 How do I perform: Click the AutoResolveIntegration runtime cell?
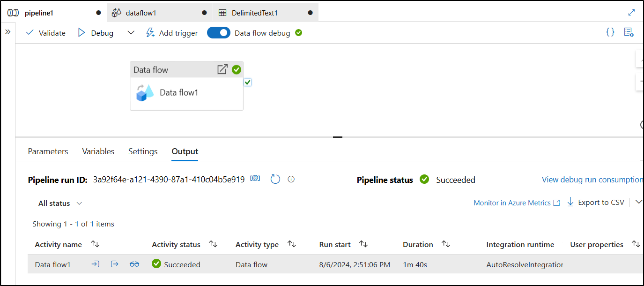coord(525,264)
